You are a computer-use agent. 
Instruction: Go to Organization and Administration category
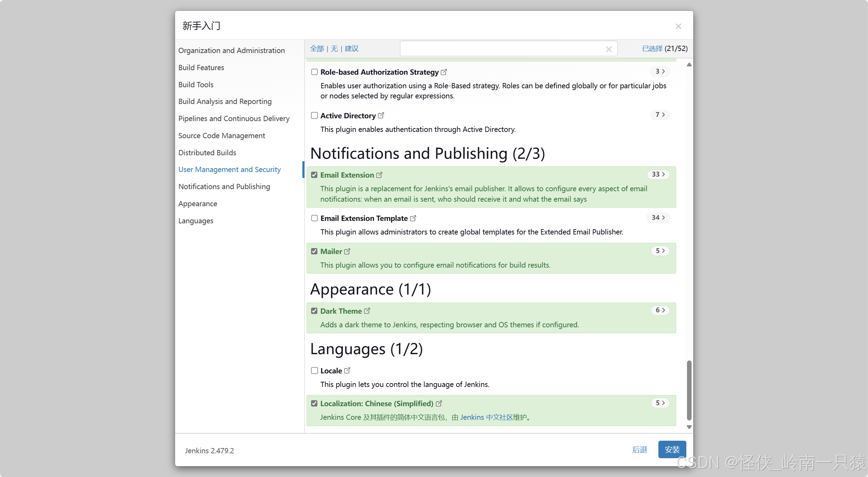point(232,51)
